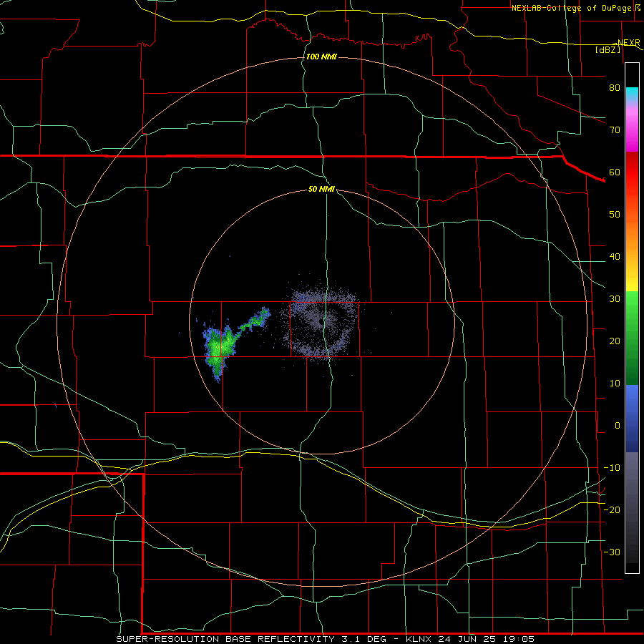
Task: Click the NEXR label above the color bar
Action: (x=628, y=43)
